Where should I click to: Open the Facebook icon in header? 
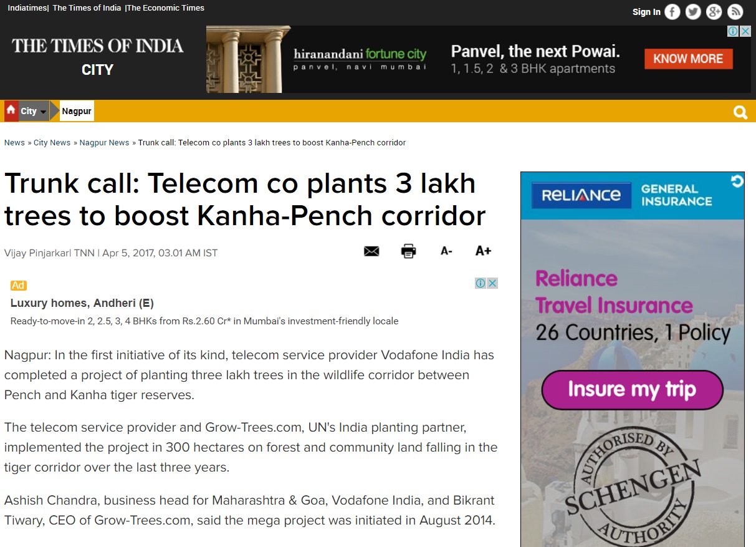672,12
